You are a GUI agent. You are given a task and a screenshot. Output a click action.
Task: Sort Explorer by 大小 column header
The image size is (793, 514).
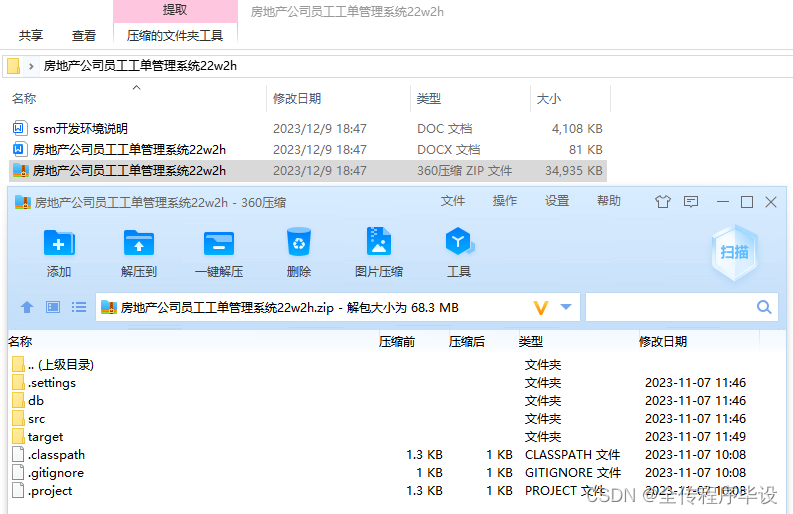coord(549,99)
